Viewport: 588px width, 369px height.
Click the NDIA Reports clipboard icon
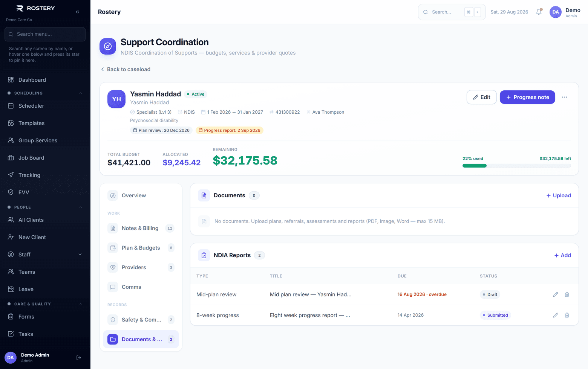click(204, 255)
